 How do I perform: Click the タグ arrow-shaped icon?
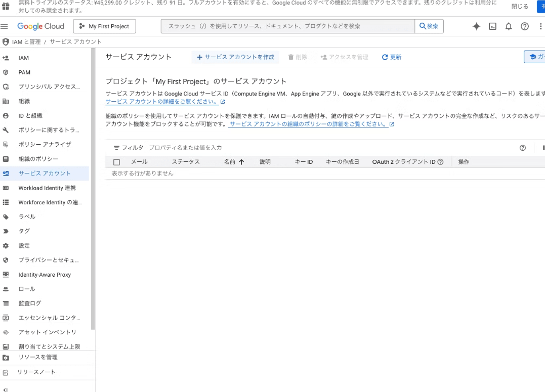(x=6, y=231)
